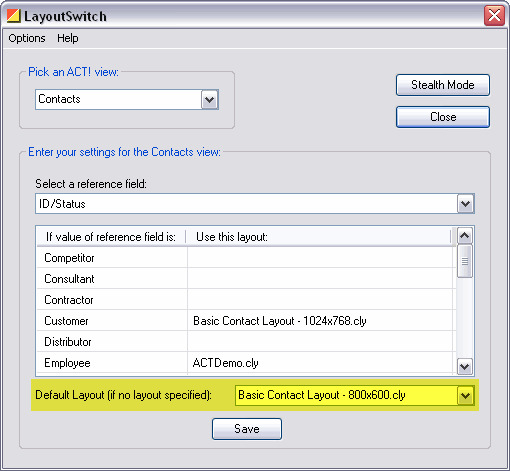
Task: Click the Stealth Mode button
Action: point(443,85)
